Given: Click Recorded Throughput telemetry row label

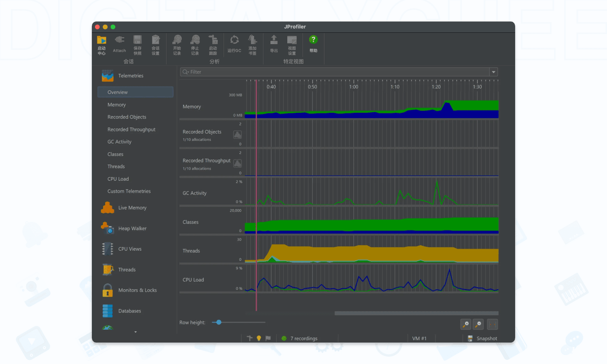Looking at the screenshot, I should (207, 161).
